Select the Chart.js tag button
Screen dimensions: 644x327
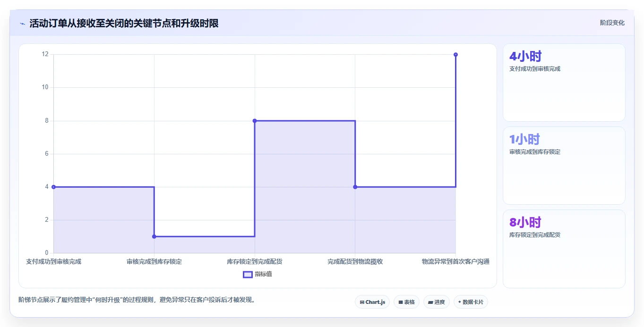tap(372, 302)
